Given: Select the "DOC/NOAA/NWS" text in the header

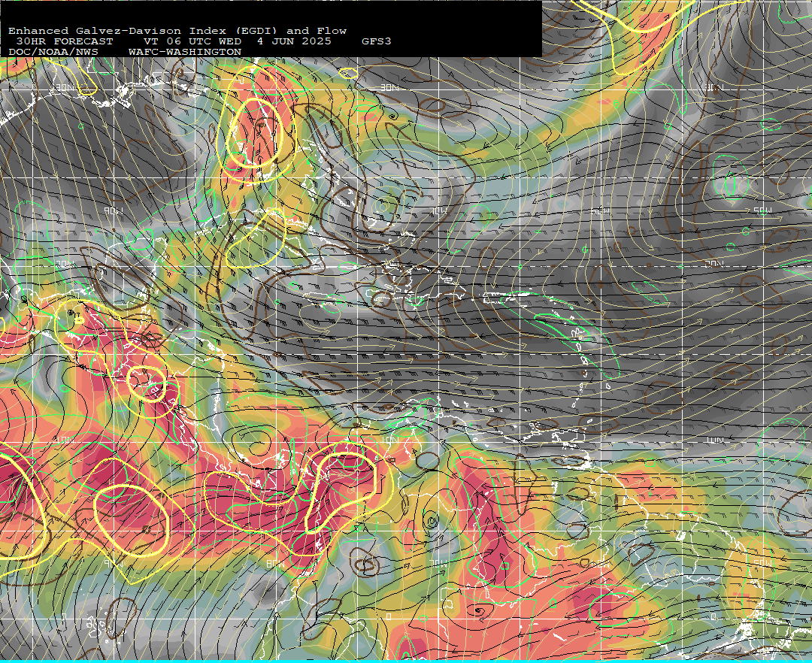Looking at the screenshot, I should pyautogui.click(x=53, y=52).
